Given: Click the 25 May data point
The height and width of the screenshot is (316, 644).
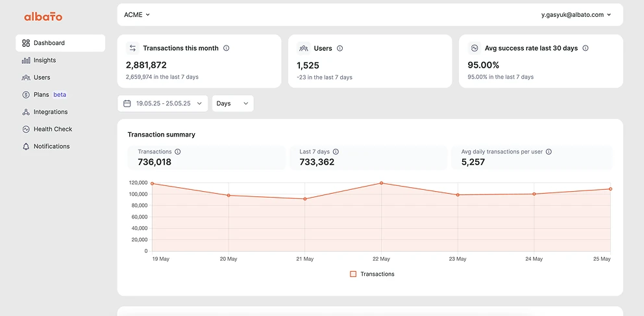Looking at the screenshot, I should pyautogui.click(x=610, y=189).
